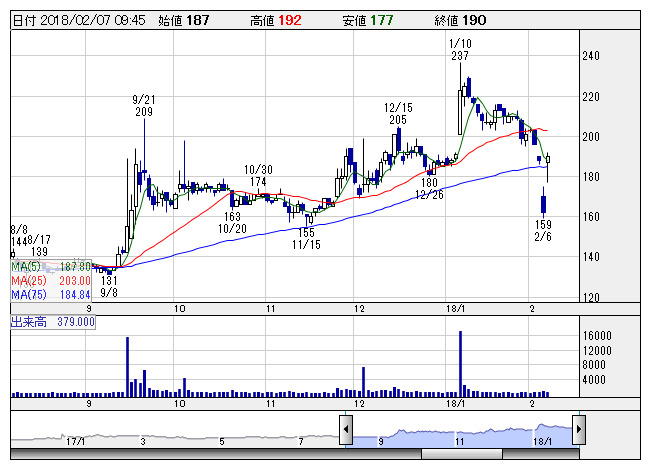The height and width of the screenshot is (469, 652).
Task: Click the blue selected range in the overview chart
Action: coord(460,435)
